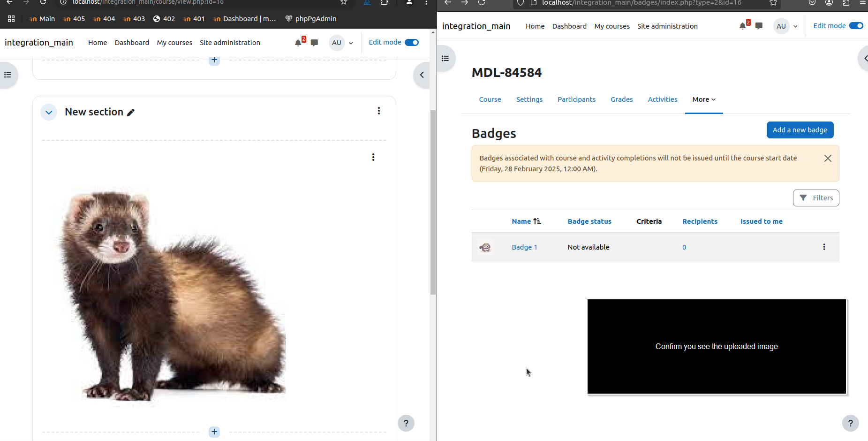Dismiss the course start date warning

click(x=828, y=159)
